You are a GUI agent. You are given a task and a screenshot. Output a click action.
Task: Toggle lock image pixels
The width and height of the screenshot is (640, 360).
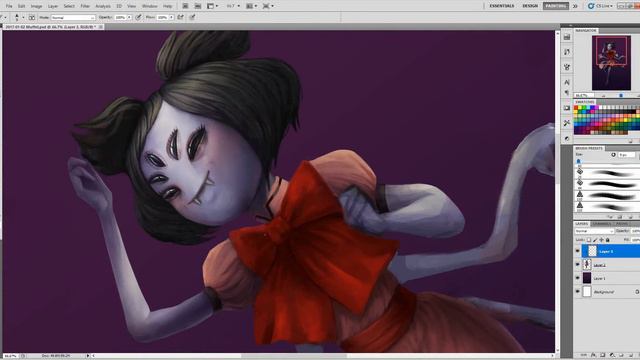click(x=595, y=240)
